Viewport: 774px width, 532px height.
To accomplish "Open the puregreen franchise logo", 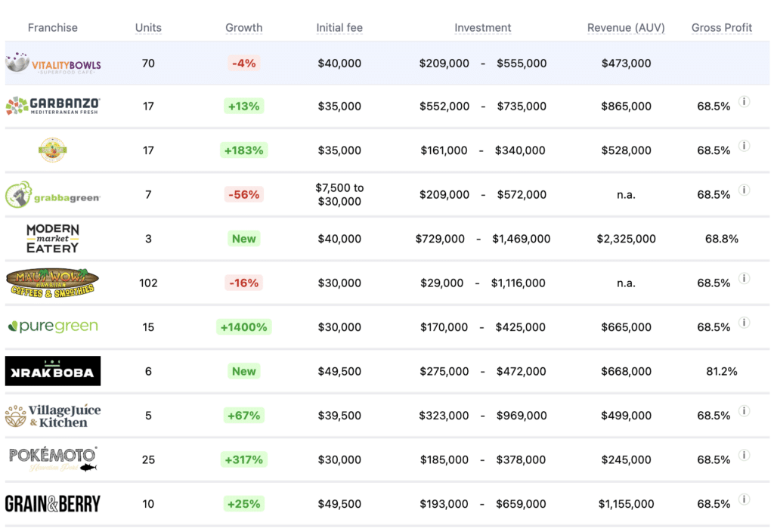I will pos(53,326).
